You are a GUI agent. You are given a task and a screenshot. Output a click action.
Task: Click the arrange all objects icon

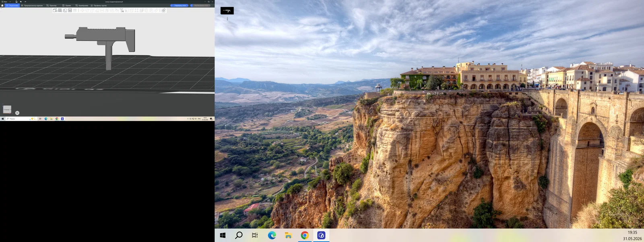click(70, 10)
